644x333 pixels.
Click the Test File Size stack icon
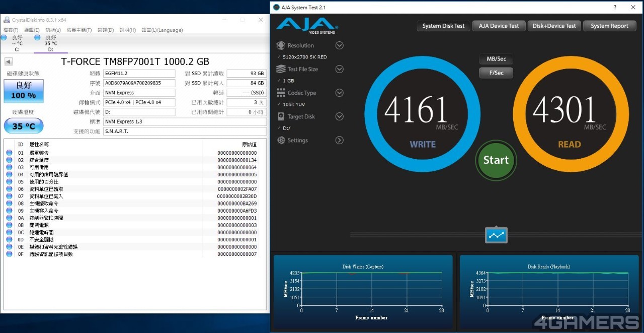[281, 69]
